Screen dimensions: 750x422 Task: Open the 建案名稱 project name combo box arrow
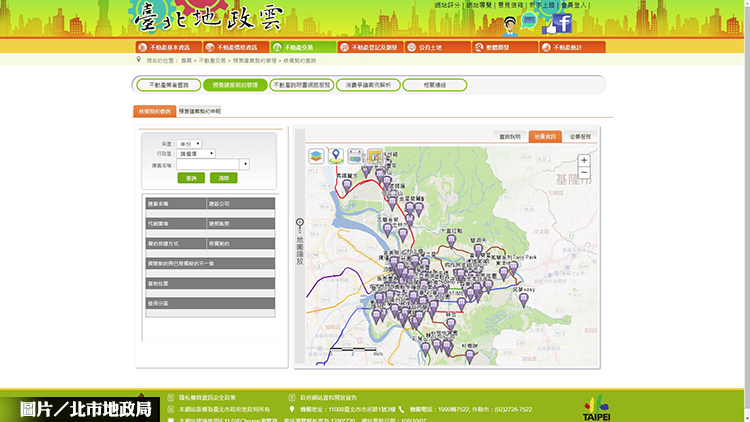(244, 164)
